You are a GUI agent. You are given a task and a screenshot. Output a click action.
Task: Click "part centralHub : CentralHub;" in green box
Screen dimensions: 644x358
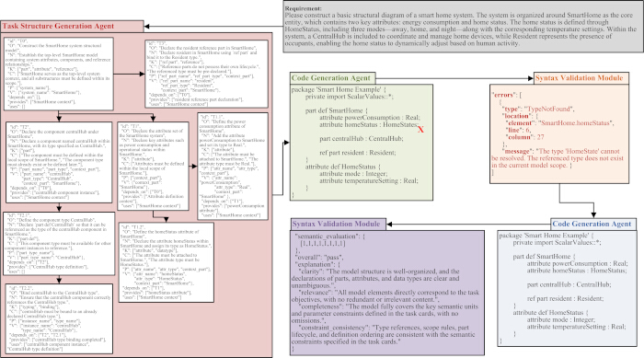coord(361,139)
